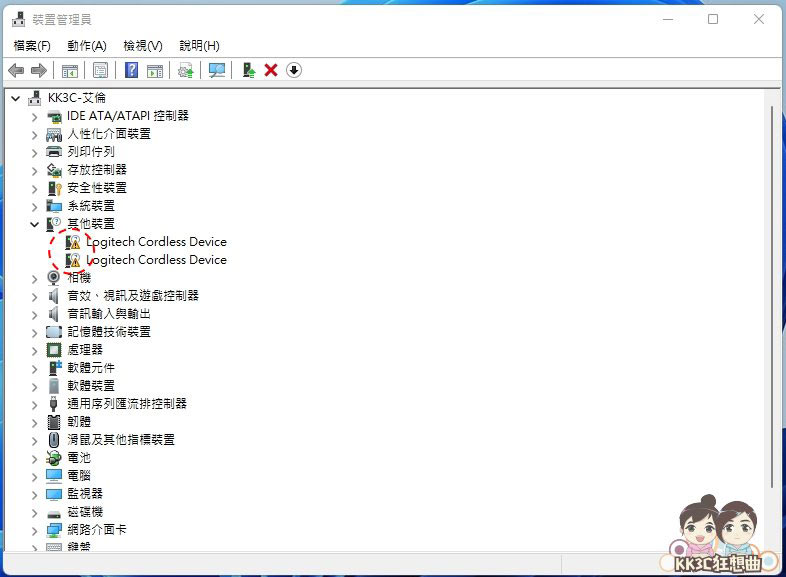Select the 存放控制器 row label
This screenshot has height=577, width=786.
pyautogui.click(x=97, y=169)
